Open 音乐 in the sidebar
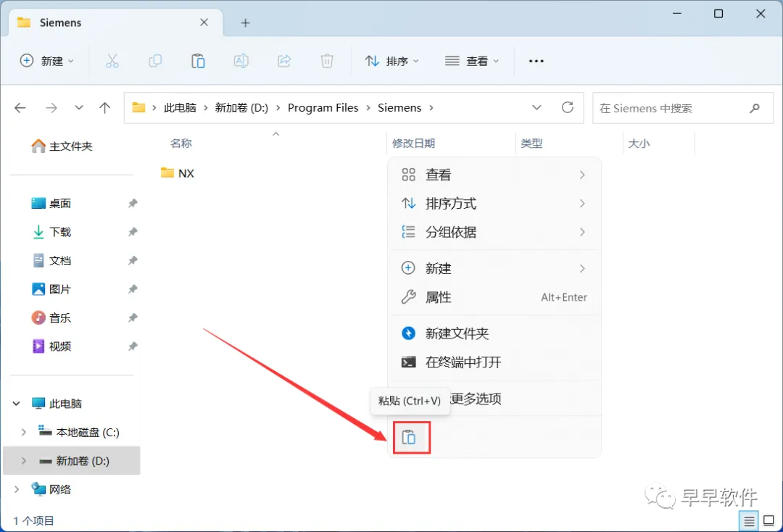783x532 pixels. 51,317
